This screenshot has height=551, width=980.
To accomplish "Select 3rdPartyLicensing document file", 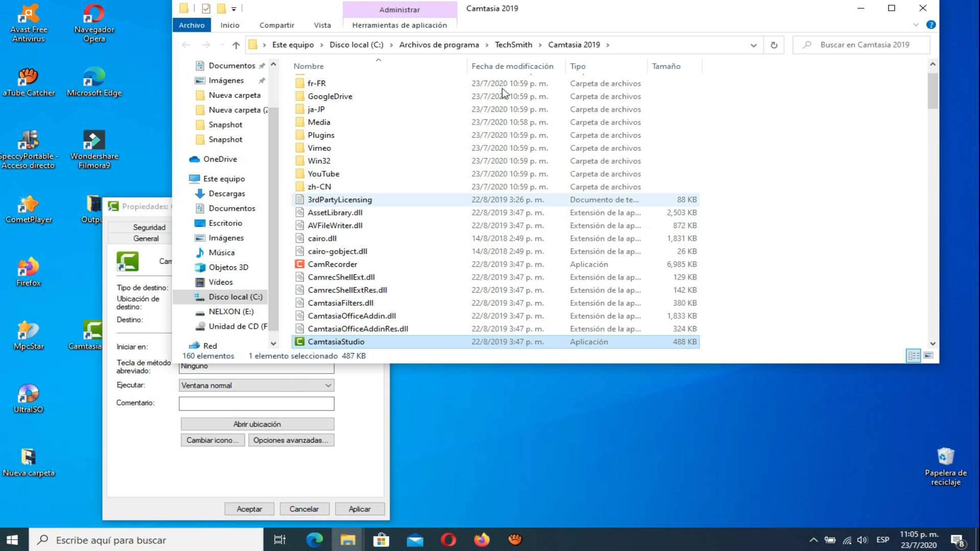I will (x=495, y=200).
